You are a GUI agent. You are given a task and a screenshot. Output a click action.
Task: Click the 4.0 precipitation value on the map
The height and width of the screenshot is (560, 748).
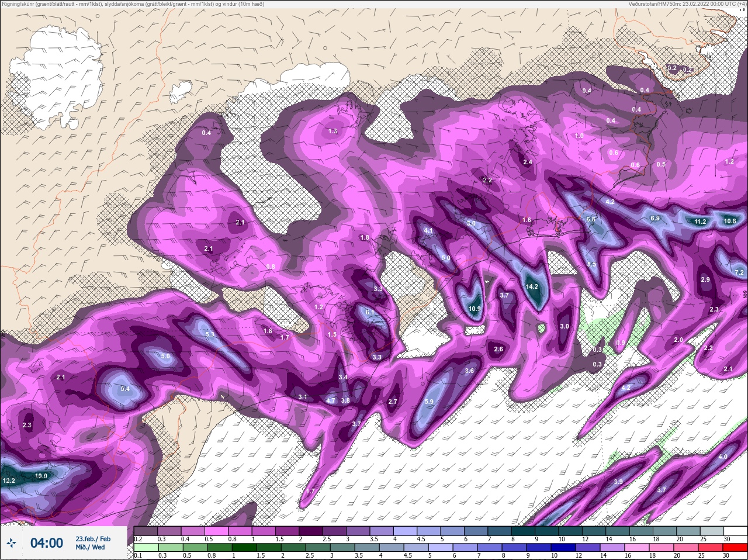pyautogui.click(x=723, y=457)
